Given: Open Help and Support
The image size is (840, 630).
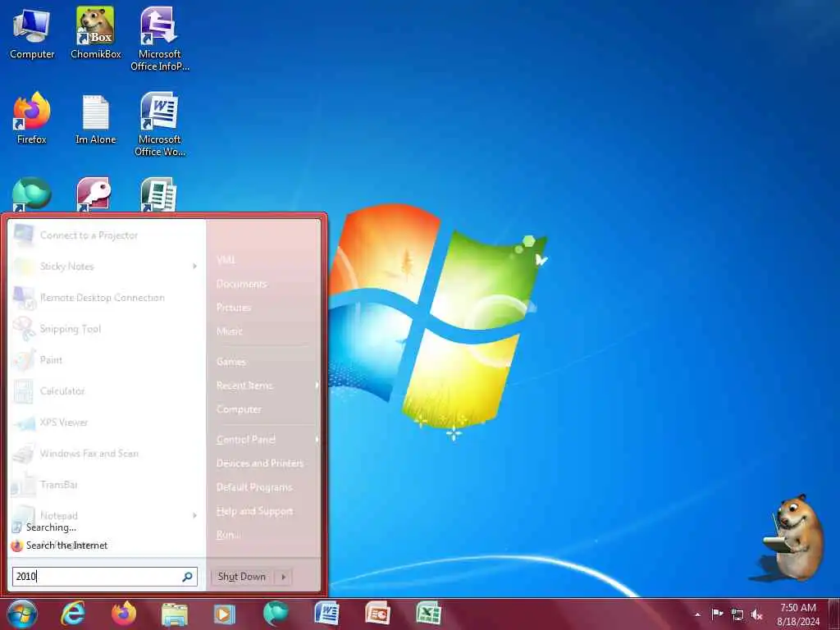Looking at the screenshot, I should coord(254,511).
